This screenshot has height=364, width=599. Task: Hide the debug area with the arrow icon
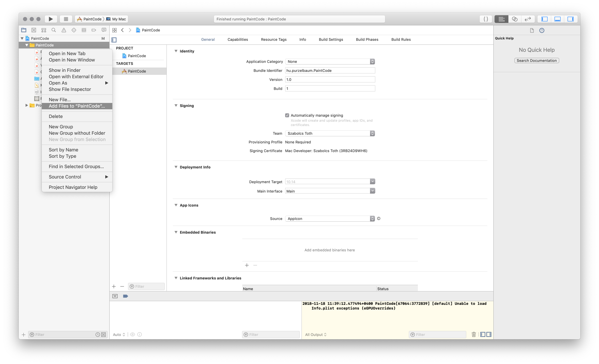click(115, 296)
